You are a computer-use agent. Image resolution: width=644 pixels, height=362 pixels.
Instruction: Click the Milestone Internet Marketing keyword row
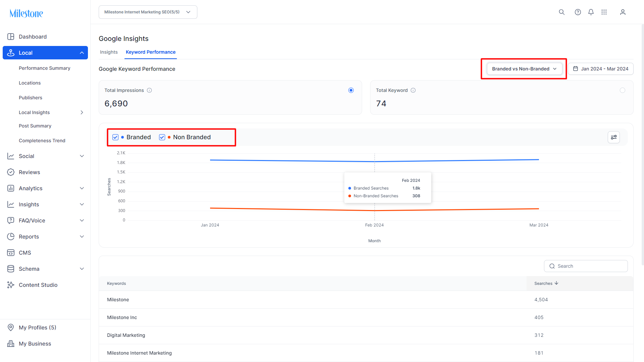366,353
